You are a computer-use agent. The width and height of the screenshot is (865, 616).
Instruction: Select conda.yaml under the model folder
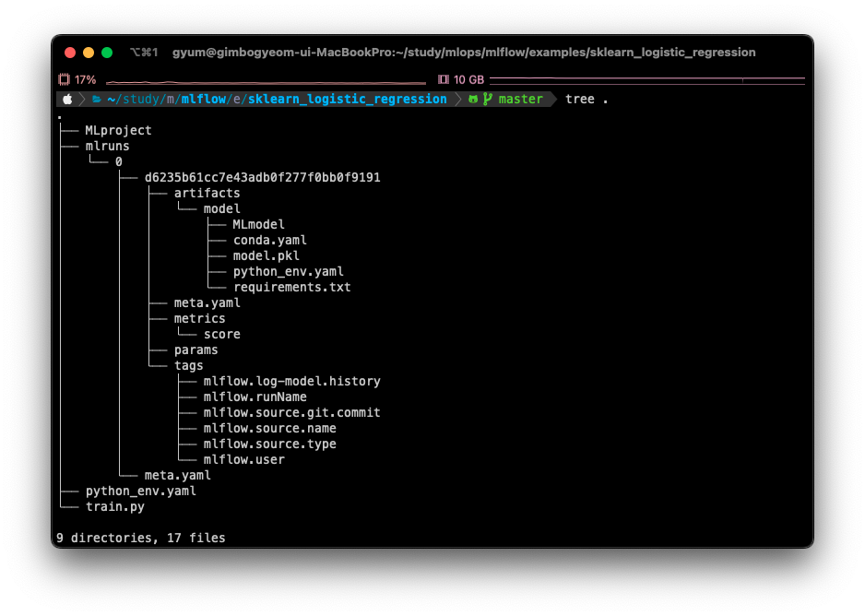269,240
